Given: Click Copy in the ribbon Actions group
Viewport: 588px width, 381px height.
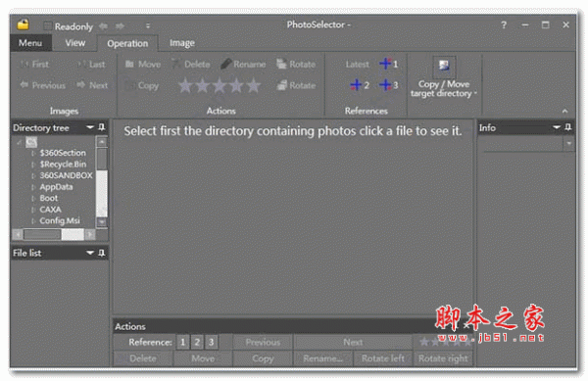Looking at the screenshot, I should pos(142,86).
